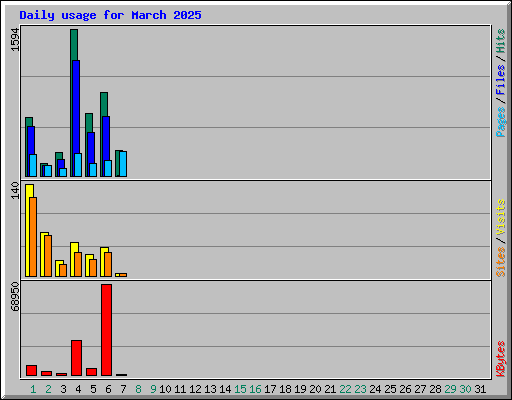512x400 pixels.
Task: Click day 29 on the x-axis
Action: (x=450, y=389)
